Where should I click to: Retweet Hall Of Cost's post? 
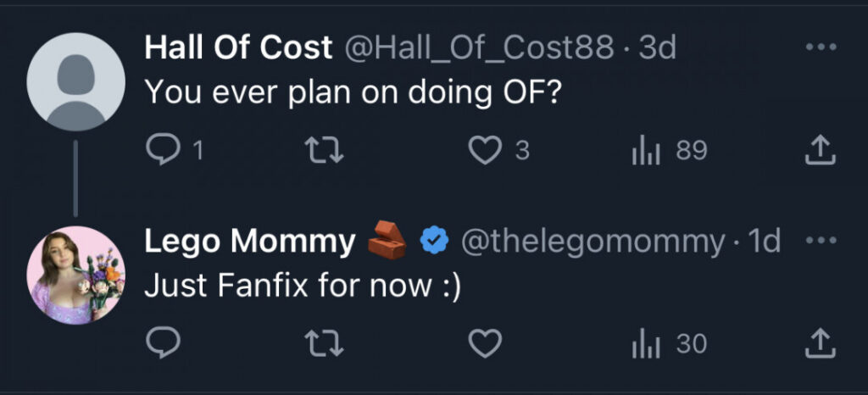325,151
